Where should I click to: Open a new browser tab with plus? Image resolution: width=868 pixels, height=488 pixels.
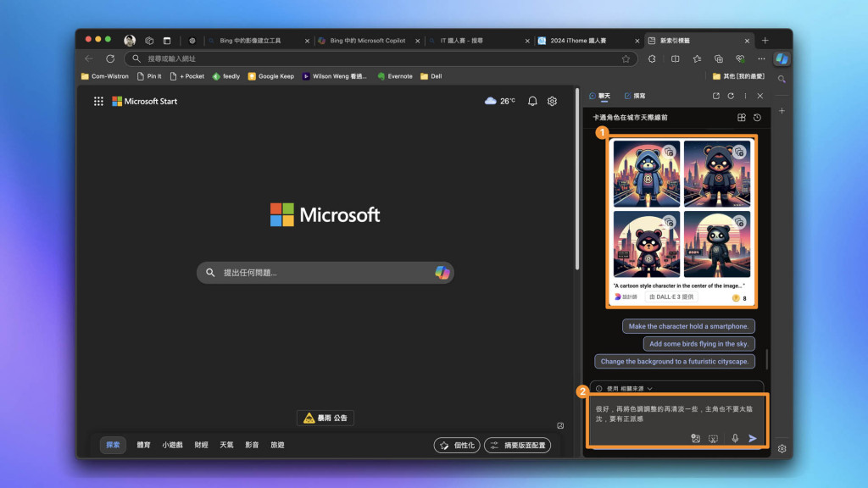765,41
